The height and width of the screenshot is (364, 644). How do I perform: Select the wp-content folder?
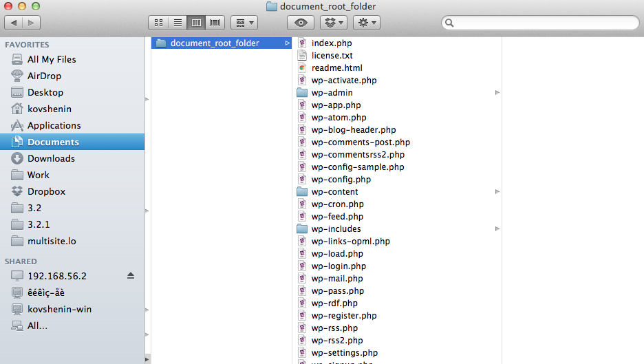pos(397,191)
